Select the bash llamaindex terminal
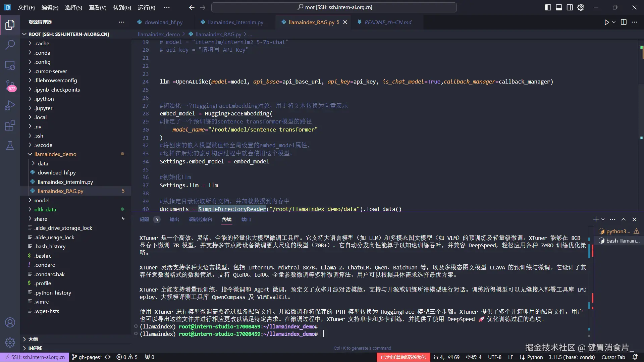The image size is (644, 362). pyautogui.click(x=619, y=241)
